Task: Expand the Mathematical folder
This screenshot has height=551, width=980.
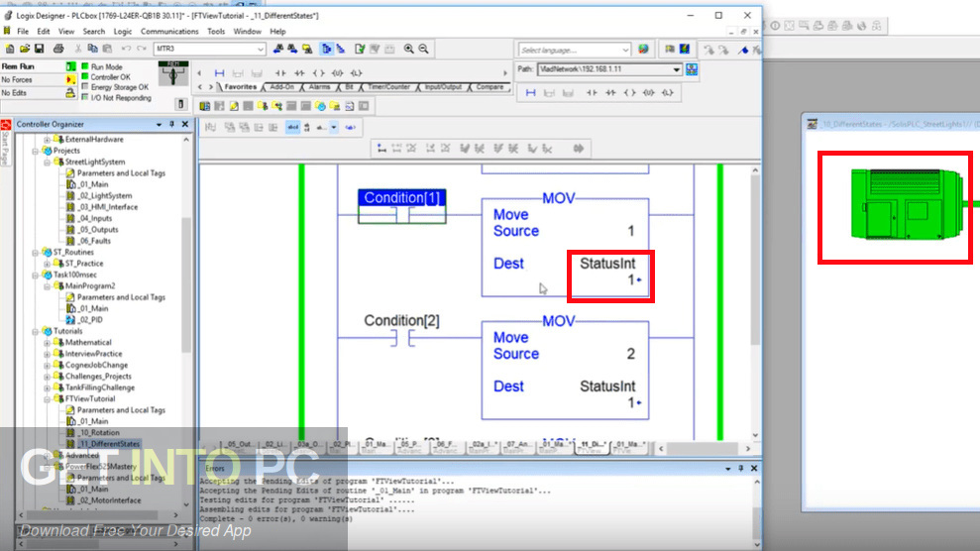Action: [x=47, y=342]
